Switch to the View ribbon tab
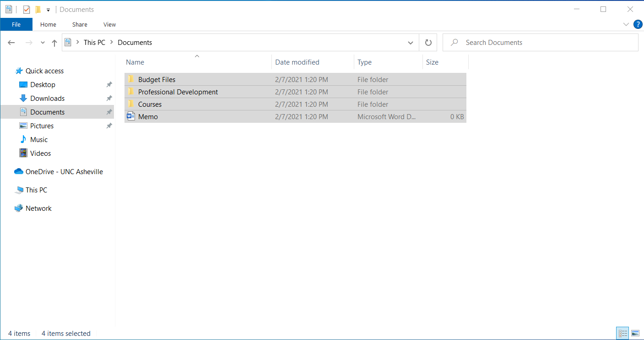 pos(109,25)
